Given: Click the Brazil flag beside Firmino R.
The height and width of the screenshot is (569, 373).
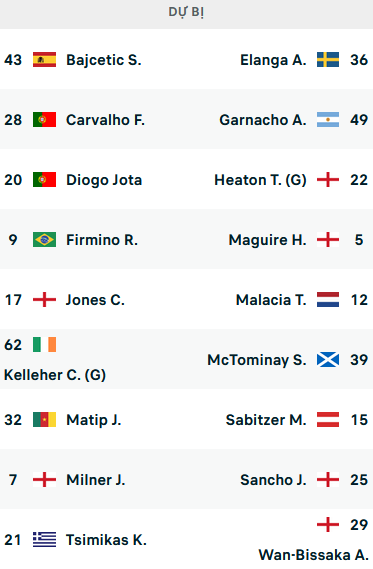Looking at the screenshot, I should (44, 240).
